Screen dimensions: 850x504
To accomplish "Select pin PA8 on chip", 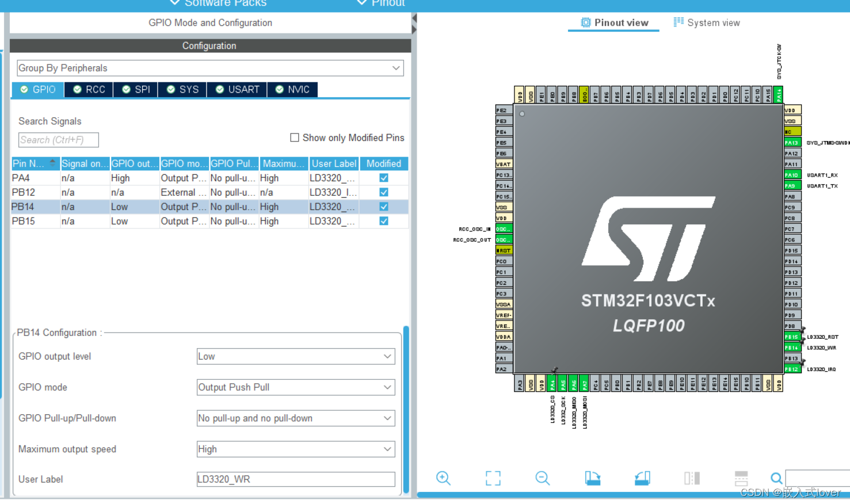I will [x=792, y=197].
